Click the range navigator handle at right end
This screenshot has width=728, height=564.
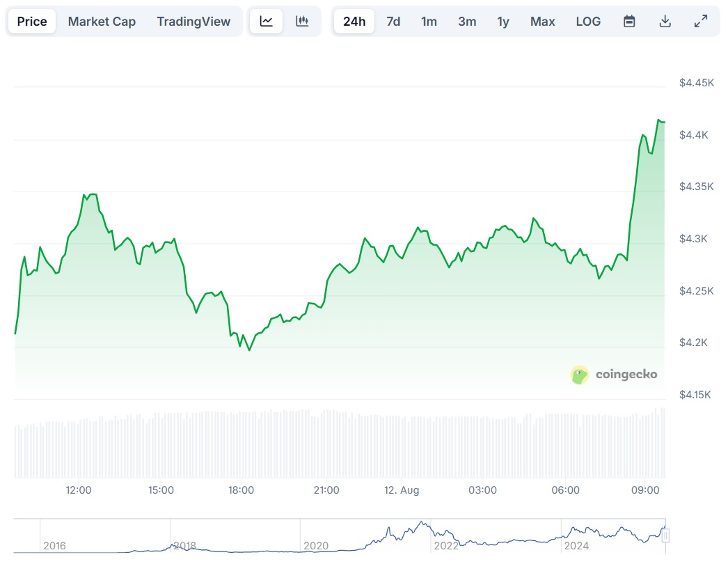pyautogui.click(x=665, y=535)
